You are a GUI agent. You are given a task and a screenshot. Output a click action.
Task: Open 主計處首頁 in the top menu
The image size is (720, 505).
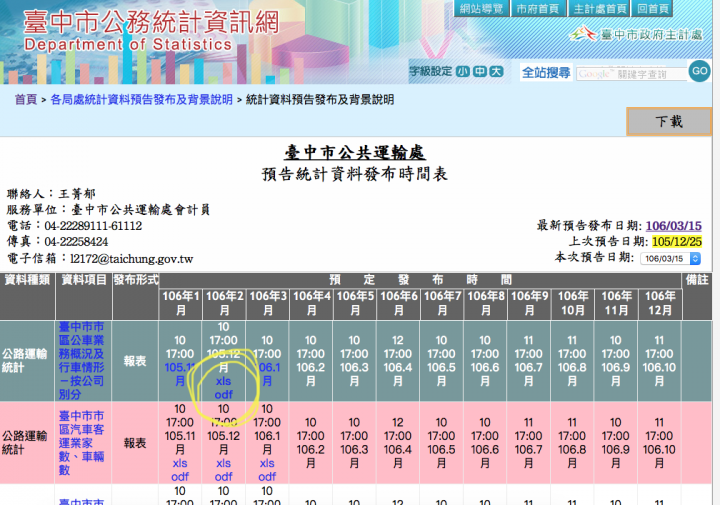[x=601, y=9]
